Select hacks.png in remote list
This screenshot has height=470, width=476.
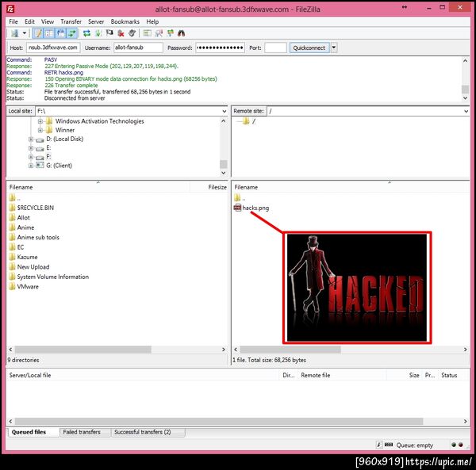click(255, 208)
